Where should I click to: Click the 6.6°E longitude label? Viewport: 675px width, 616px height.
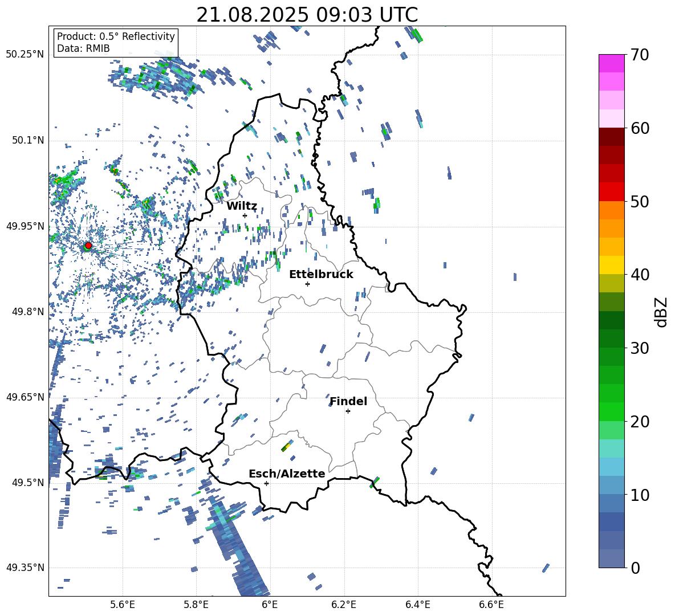491,605
